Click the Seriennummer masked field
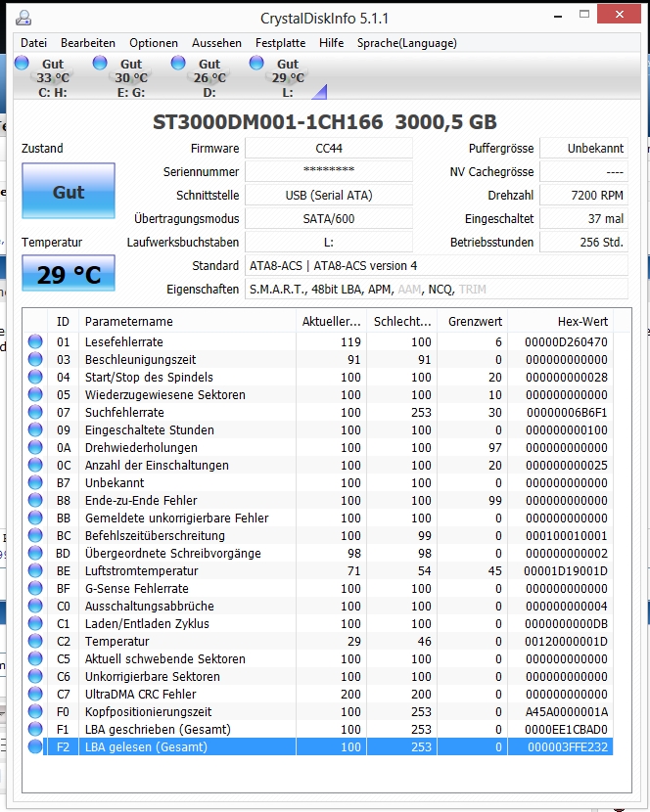The width and height of the screenshot is (650, 812). [329, 171]
